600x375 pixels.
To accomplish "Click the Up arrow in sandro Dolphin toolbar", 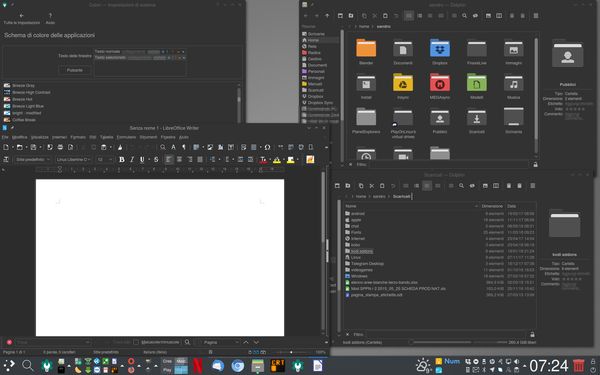I will click(327, 16).
